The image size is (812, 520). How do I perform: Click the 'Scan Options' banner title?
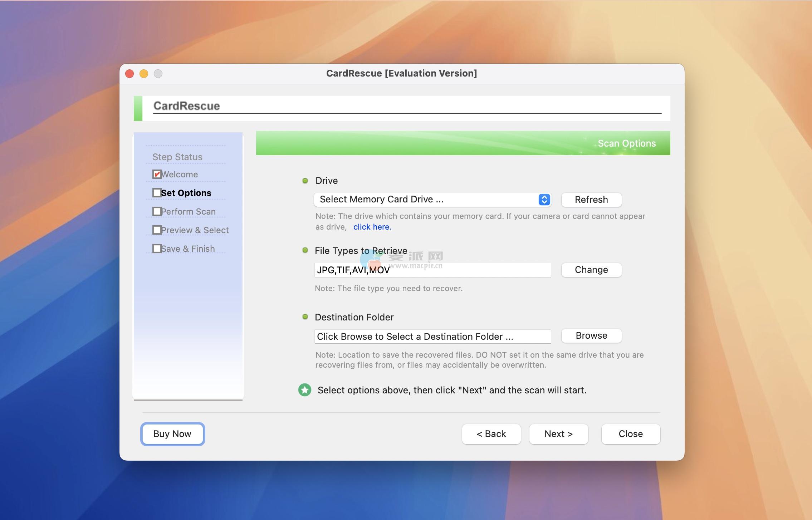click(x=627, y=143)
